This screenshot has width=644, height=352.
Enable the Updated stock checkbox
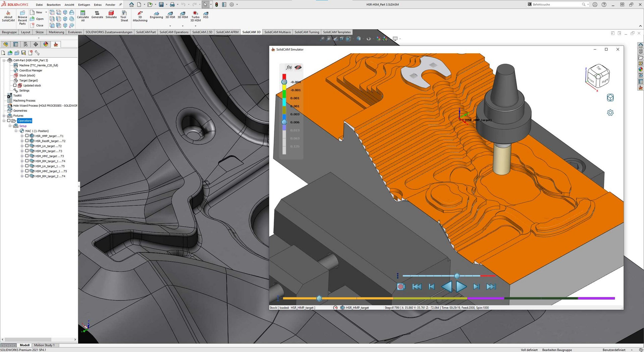(15, 85)
